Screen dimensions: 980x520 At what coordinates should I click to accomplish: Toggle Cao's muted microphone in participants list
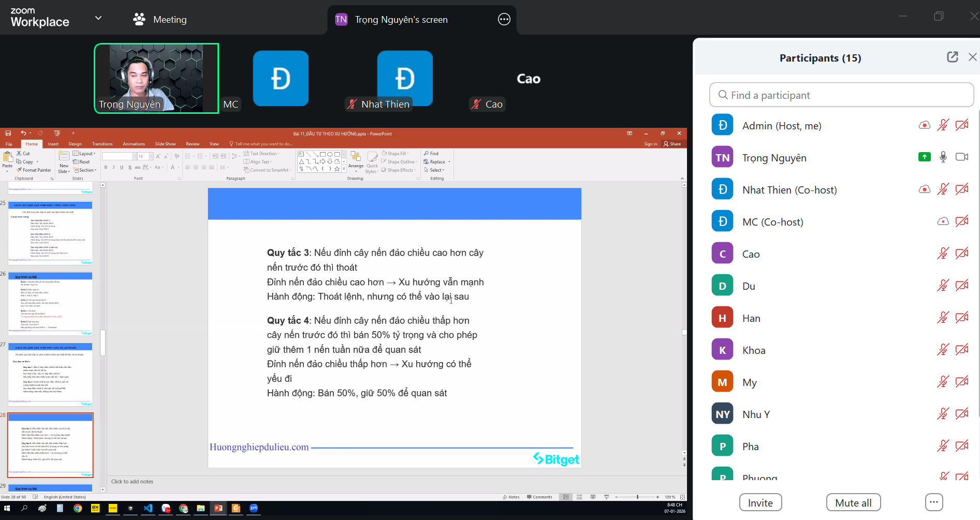coord(943,254)
